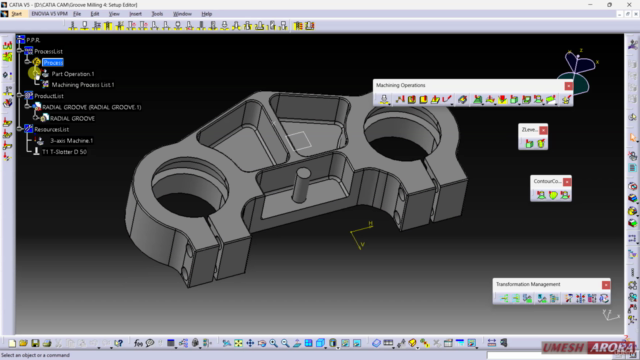Click the Open file folder icon
Viewport: 640px width, 360px height.
[23, 343]
